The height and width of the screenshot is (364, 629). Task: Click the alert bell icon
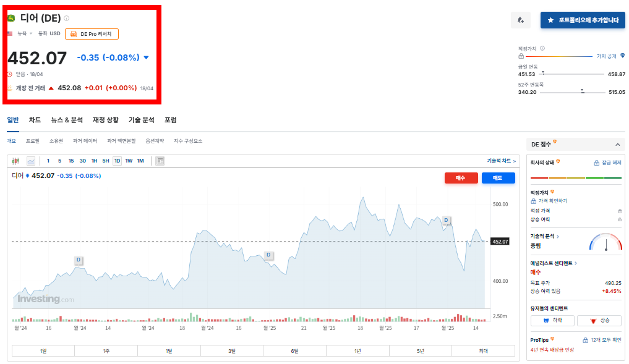(x=520, y=20)
